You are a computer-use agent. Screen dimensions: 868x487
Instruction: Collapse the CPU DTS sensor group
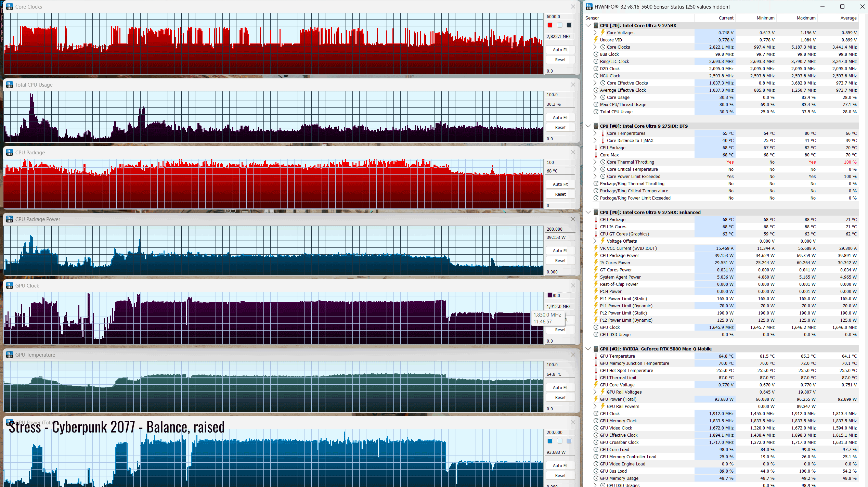coord(588,126)
